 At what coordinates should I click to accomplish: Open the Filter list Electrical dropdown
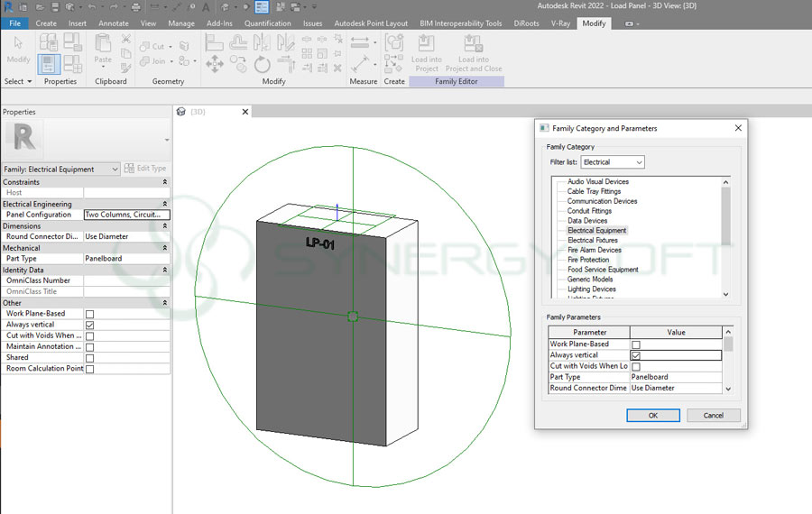[613, 162]
